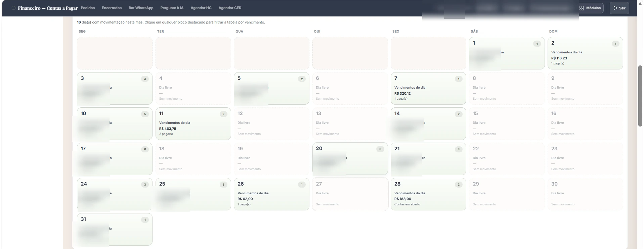Click the count badge 3 on day 25
The width and height of the screenshot is (644, 249).
223,185
